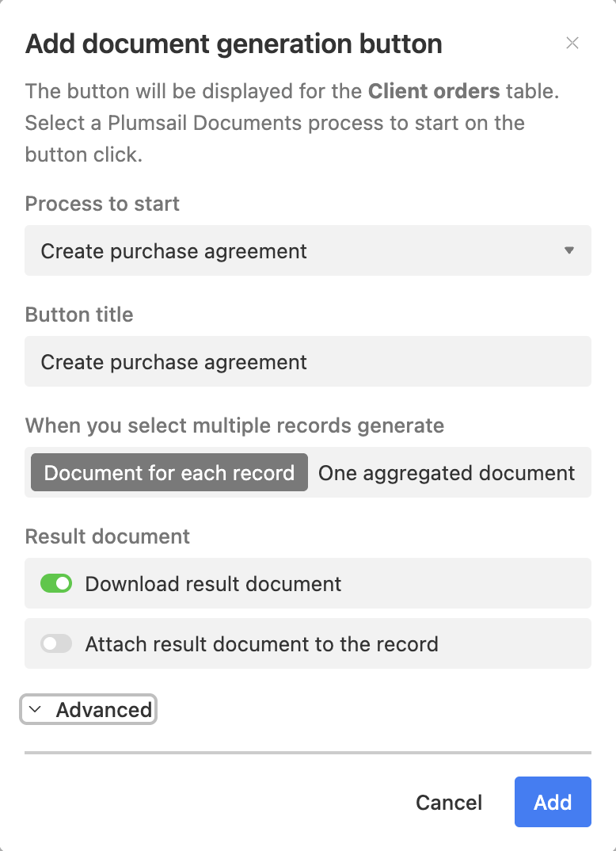
Task: Click the Cancel button
Action: [x=448, y=802]
